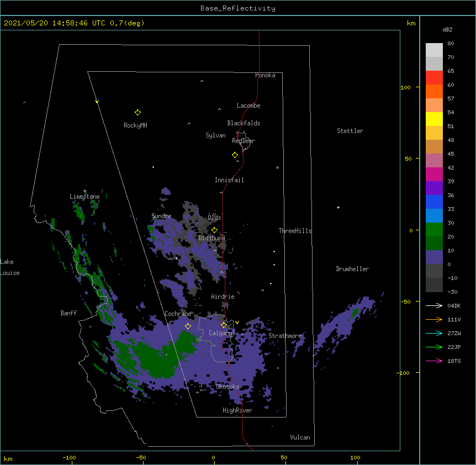Click the Lacombe city label

pos(248,105)
